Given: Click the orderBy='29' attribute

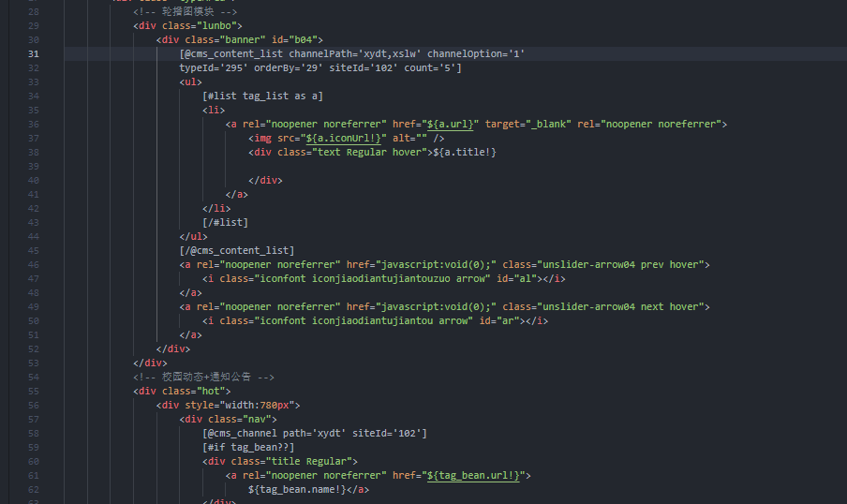Looking at the screenshot, I should click(289, 68).
